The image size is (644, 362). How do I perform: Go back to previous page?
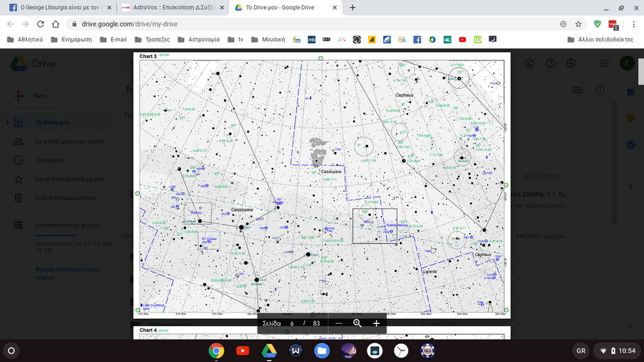click(10, 24)
